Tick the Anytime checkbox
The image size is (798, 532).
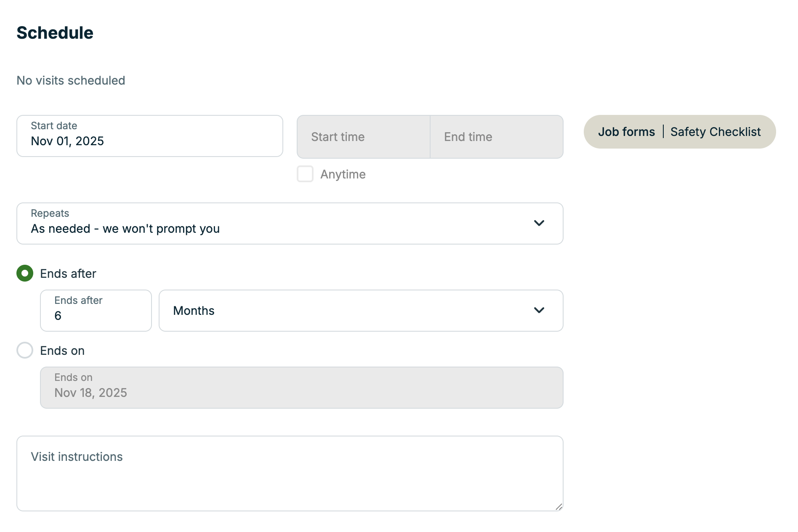pyautogui.click(x=305, y=174)
